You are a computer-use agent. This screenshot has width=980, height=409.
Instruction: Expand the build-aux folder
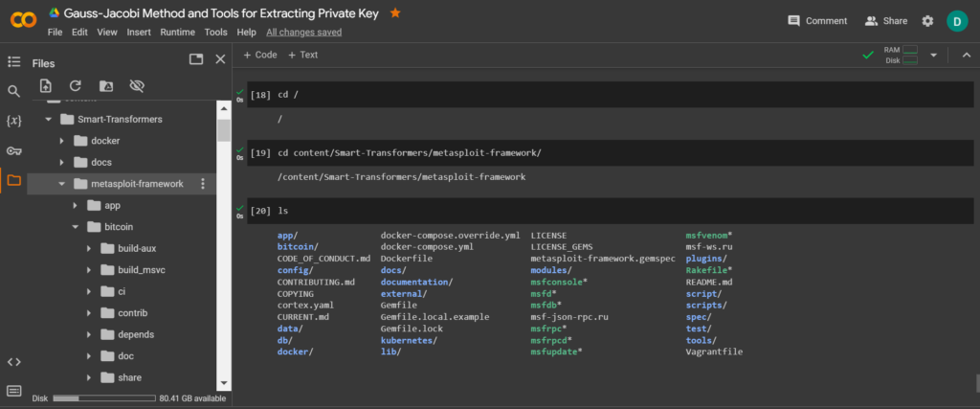(89, 248)
